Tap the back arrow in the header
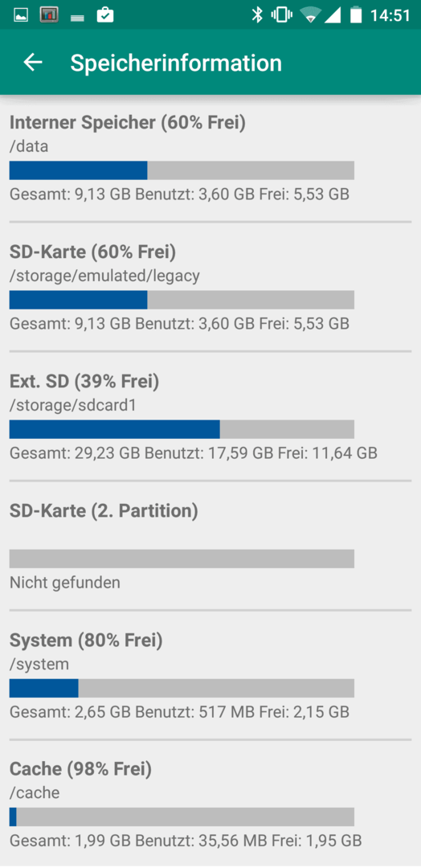The width and height of the screenshot is (421, 868). pos(33,63)
